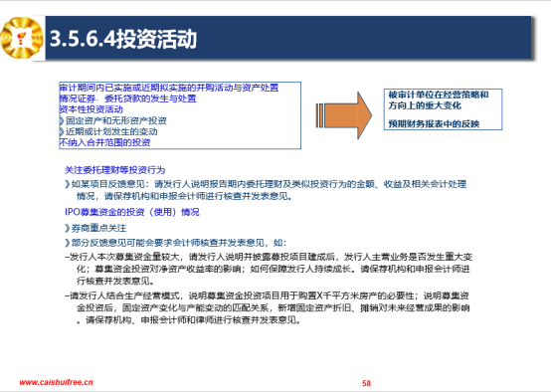Click the slide title 3.5.6.4投资活动
551x392 pixels.
coord(123,39)
